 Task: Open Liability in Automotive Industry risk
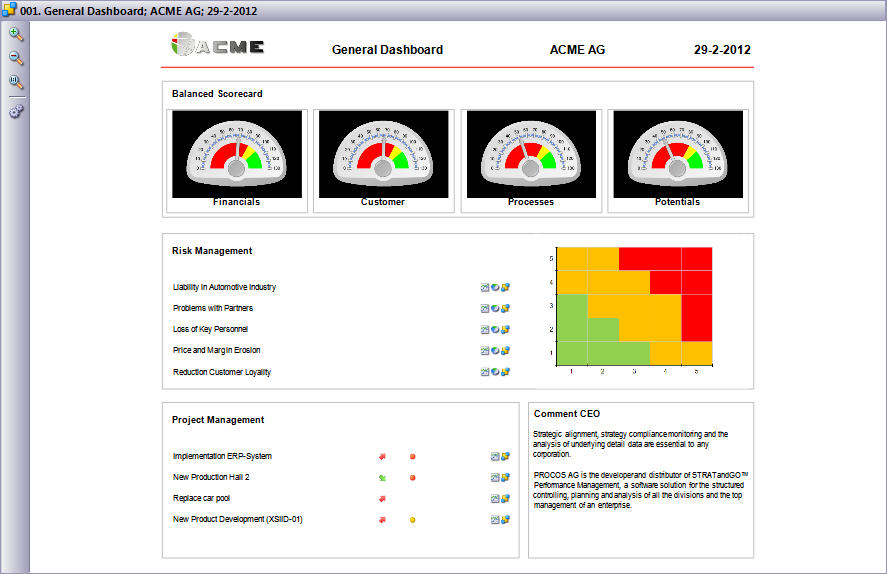(x=224, y=288)
